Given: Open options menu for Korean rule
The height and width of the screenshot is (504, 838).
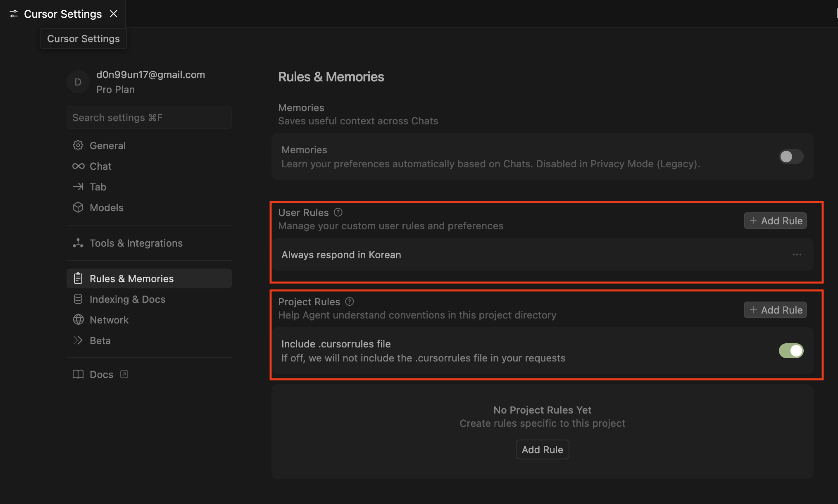Looking at the screenshot, I should point(797,254).
